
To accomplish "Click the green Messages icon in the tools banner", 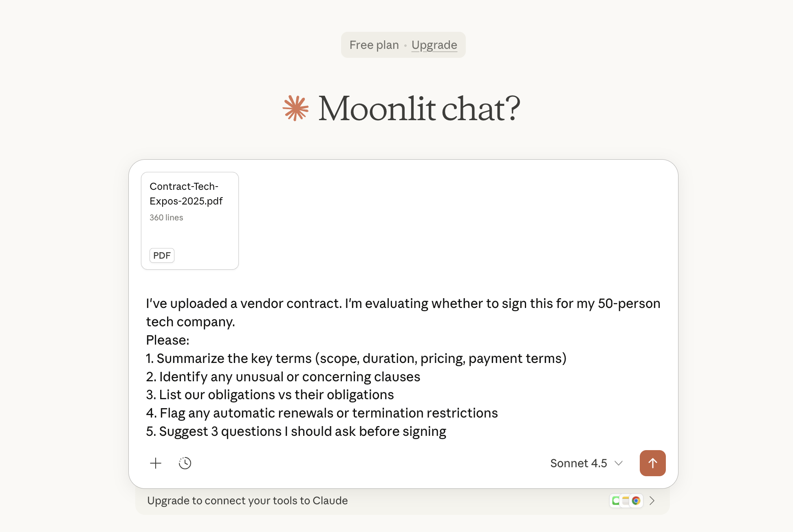I will [x=615, y=501].
